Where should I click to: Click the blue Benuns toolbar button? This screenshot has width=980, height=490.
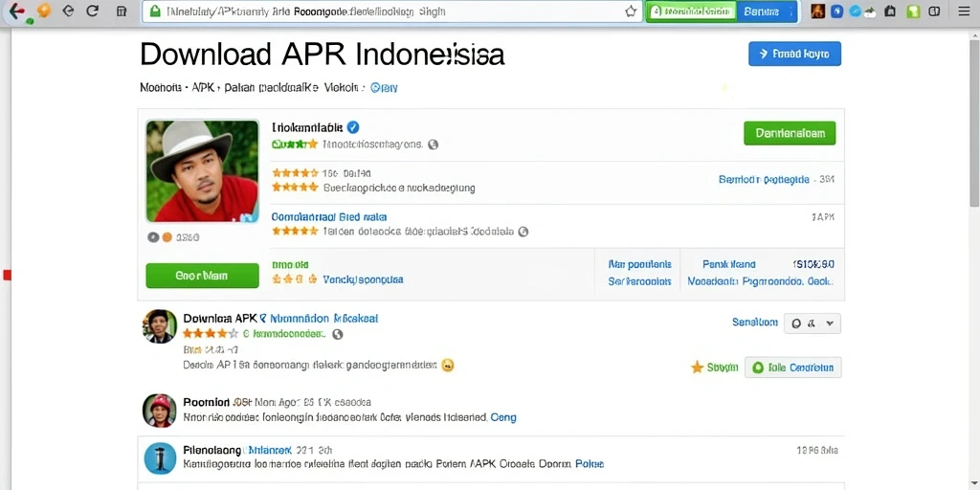[767, 11]
